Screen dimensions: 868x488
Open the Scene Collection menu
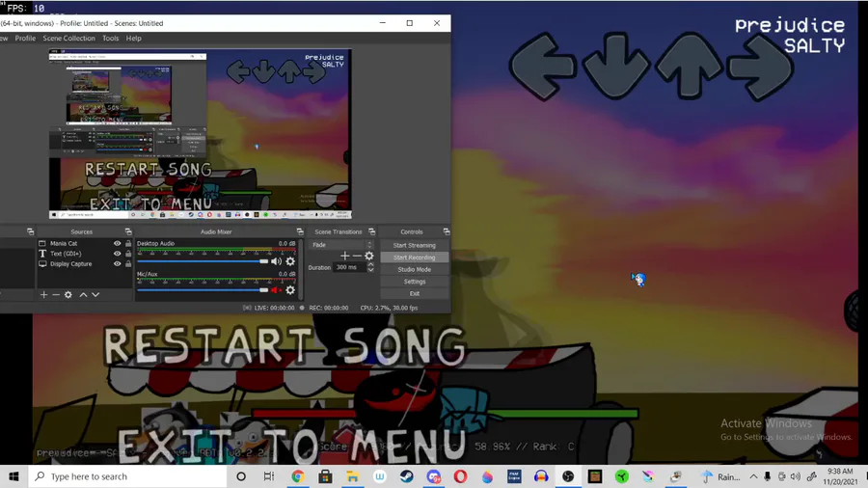click(68, 39)
